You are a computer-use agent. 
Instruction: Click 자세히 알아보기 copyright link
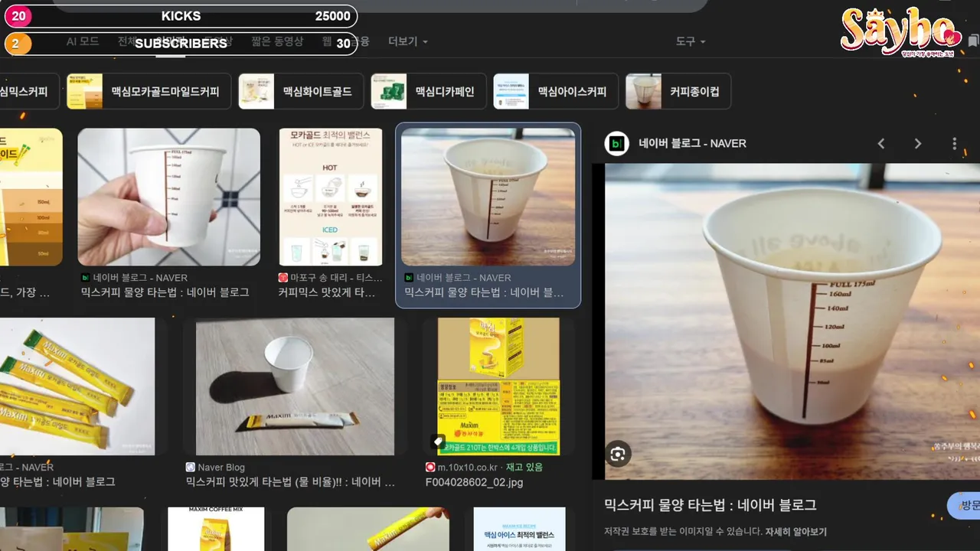point(795,532)
